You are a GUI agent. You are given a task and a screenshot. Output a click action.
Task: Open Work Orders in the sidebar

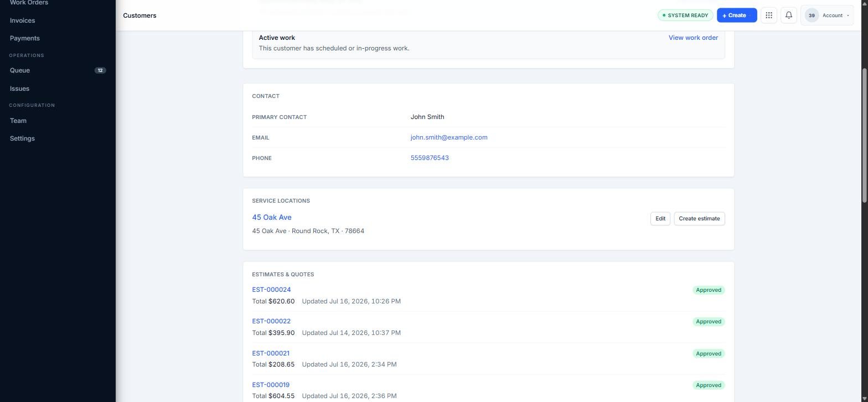pyautogui.click(x=29, y=3)
